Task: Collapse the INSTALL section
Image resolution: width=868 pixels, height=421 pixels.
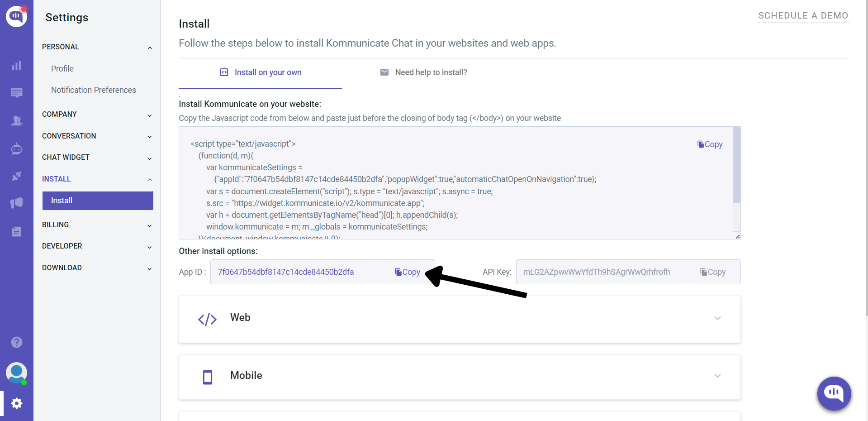Action: point(97,179)
